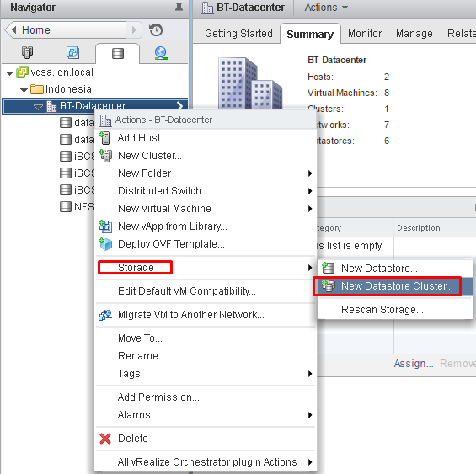Click the datacenter icon in the title header
This screenshot has width=476, height=474.
207,8
